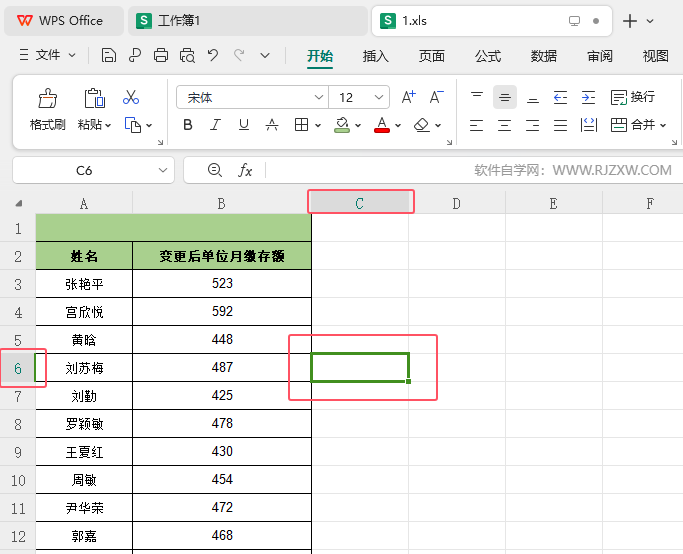The width and height of the screenshot is (683, 554).
Task: Switch to the 开始 ribbon tab
Action: pyautogui.click(x=320, y=56)
